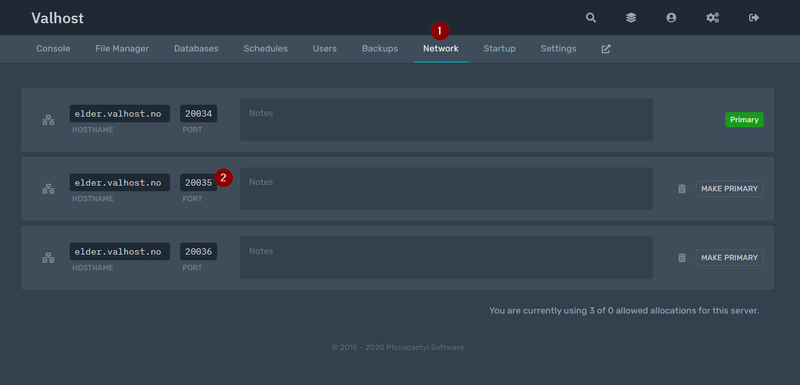Click network icon beside port 20034
The height and width of the screenshot is (385, 800).
48,120
